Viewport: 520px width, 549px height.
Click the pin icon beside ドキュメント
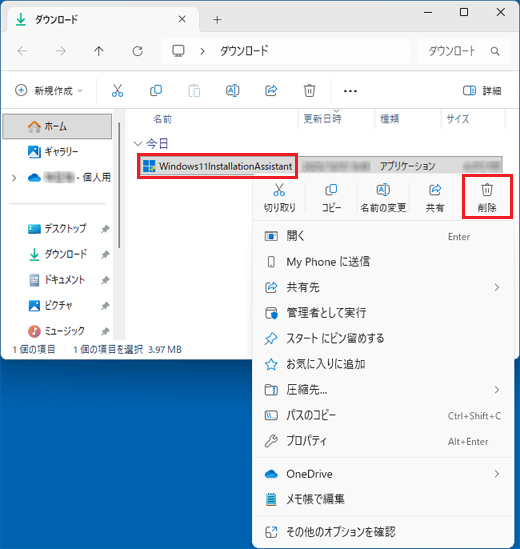tap(105, 280)
